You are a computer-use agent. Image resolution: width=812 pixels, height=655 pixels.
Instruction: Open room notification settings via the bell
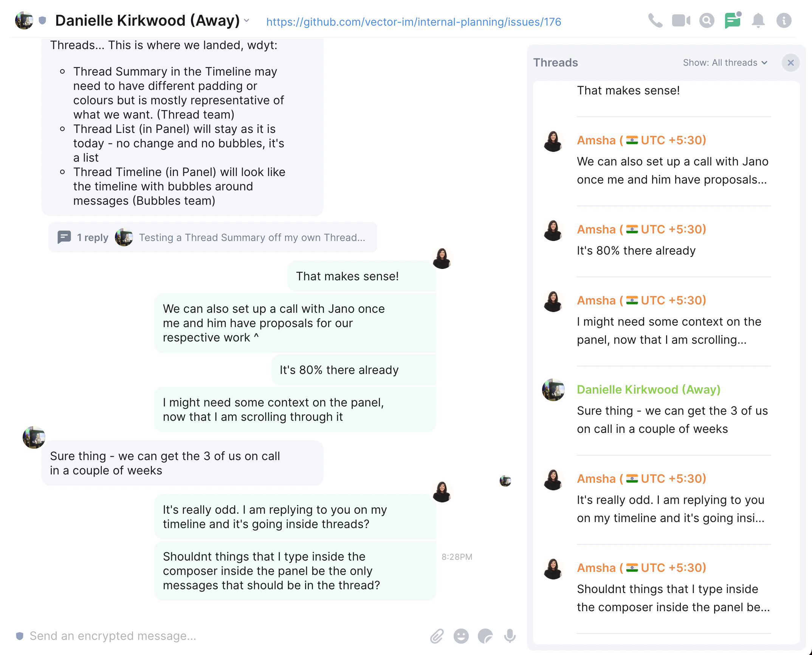pos(758,21)
